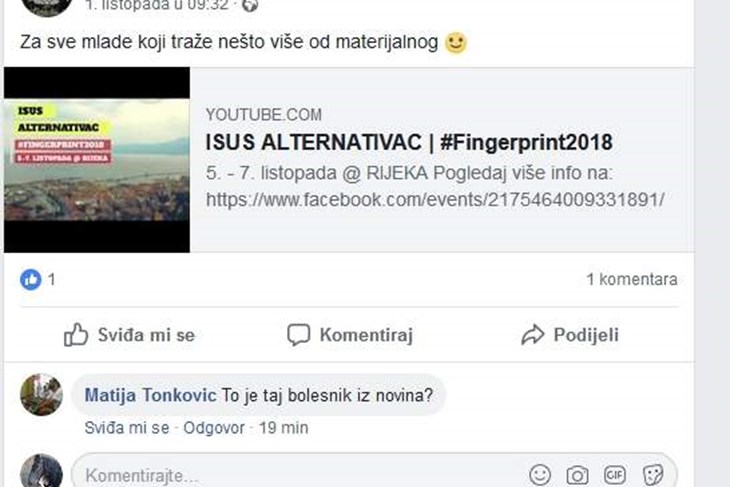The width and height of the screenshot is (730, 487).
Task: Open the 1 komentara link
Action: (631, 280)
